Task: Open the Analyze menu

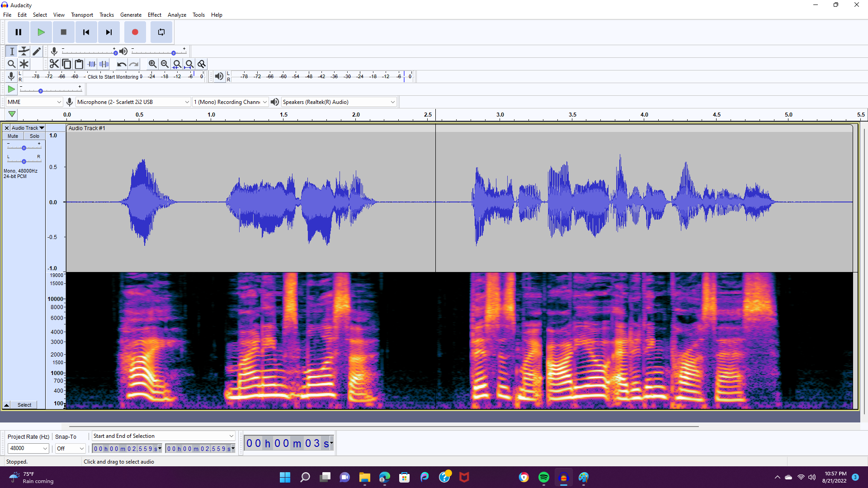Action: (177, 14)
